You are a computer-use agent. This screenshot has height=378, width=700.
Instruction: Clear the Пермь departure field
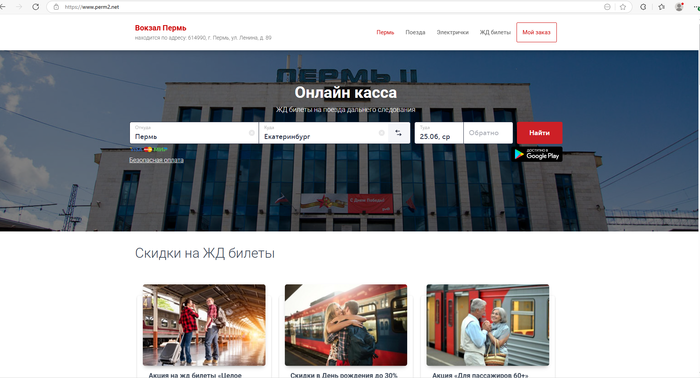click(252, 133)
